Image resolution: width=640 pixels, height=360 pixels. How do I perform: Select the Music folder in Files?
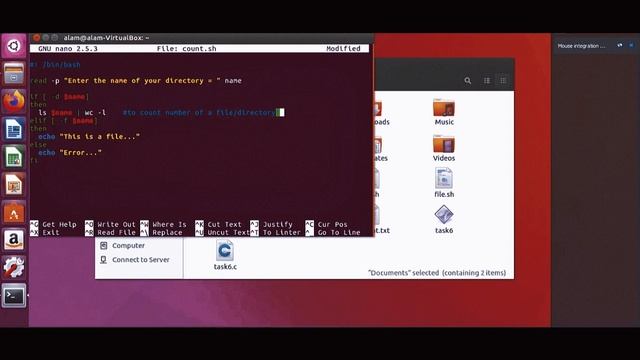(x=444, y=112)
